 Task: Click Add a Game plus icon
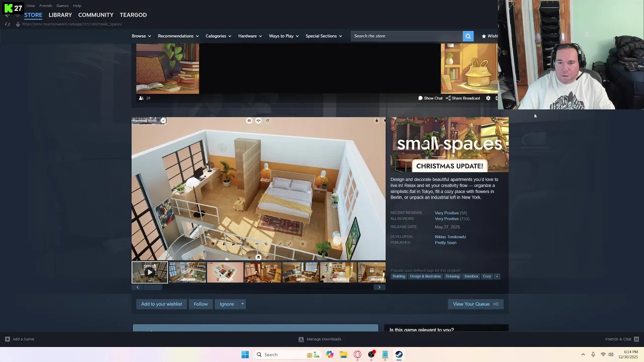pos(8,339)
